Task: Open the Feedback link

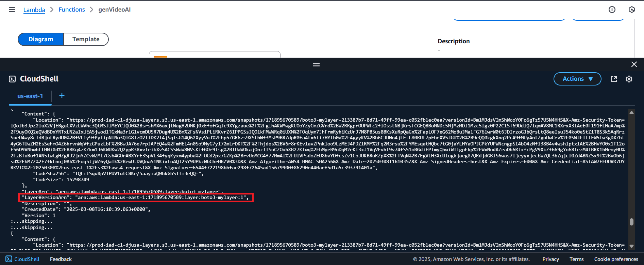Action: pos(61,259)
